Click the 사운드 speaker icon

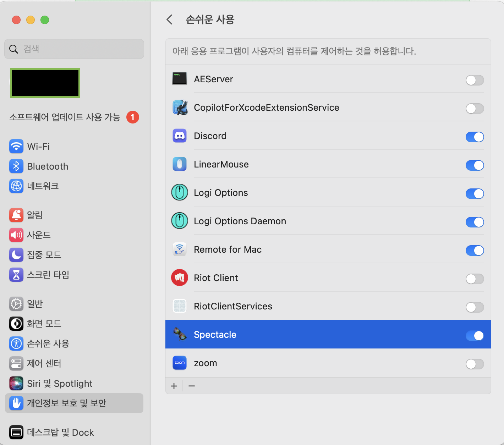16,235
